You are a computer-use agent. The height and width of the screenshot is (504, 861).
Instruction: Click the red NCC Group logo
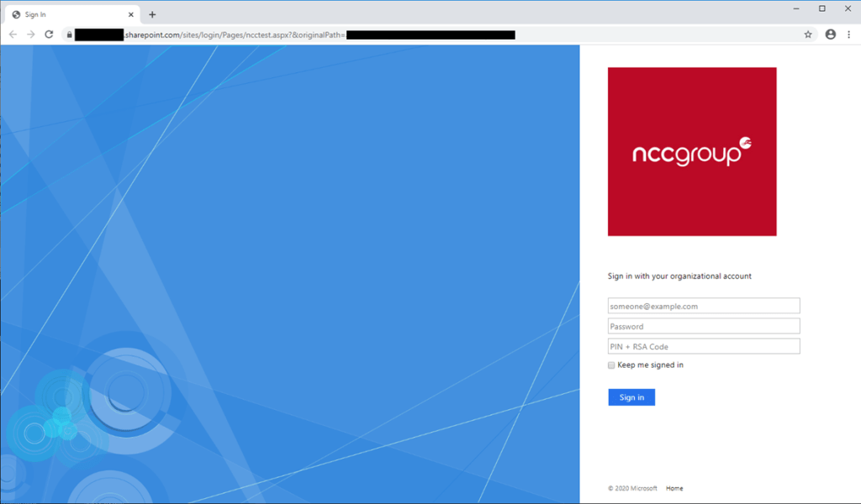[x=692, y=151]
